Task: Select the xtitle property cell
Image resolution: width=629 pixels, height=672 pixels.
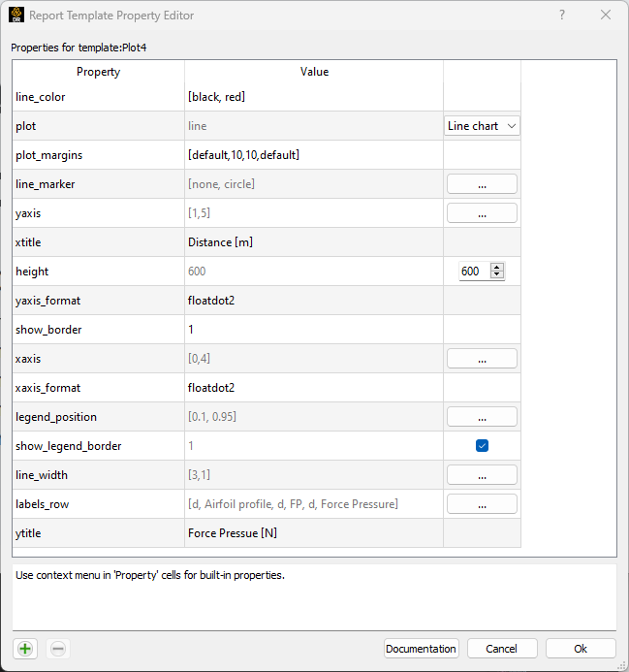Action: pos(99,242)
